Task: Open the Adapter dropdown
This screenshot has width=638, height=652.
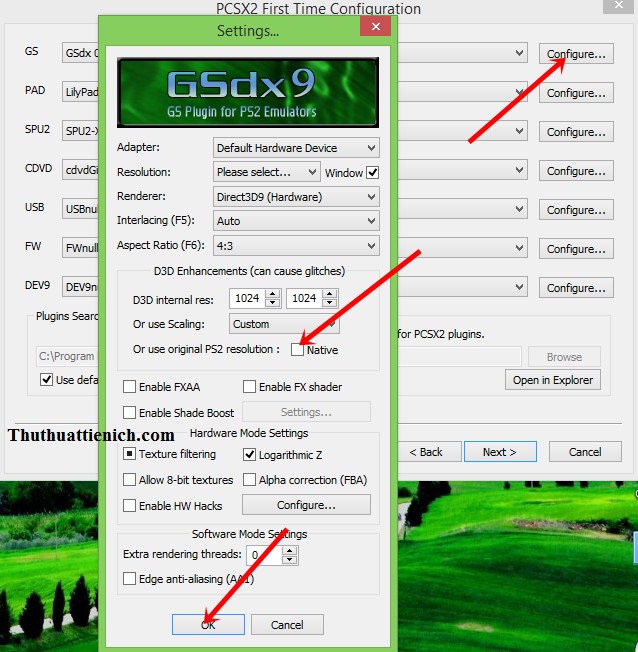Action: (296, 148)
